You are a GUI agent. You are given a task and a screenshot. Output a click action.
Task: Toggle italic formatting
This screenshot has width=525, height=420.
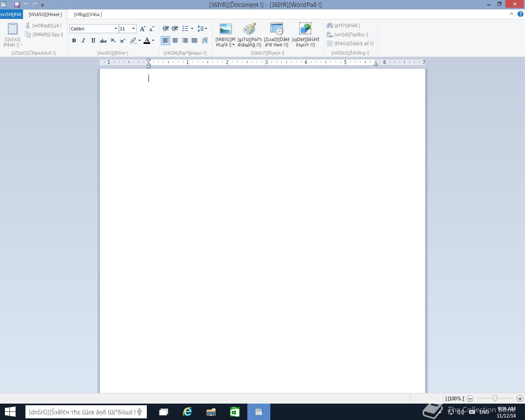(83, 40)
